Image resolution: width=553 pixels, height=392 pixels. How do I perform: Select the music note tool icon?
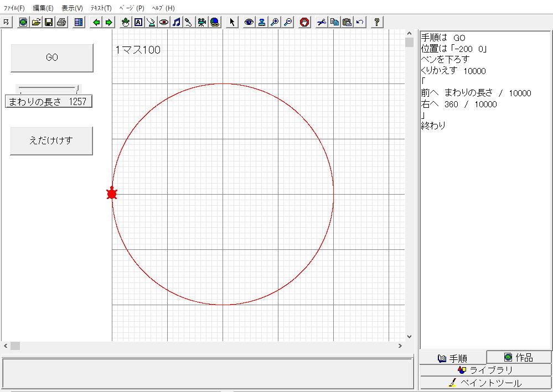(177, 22)
